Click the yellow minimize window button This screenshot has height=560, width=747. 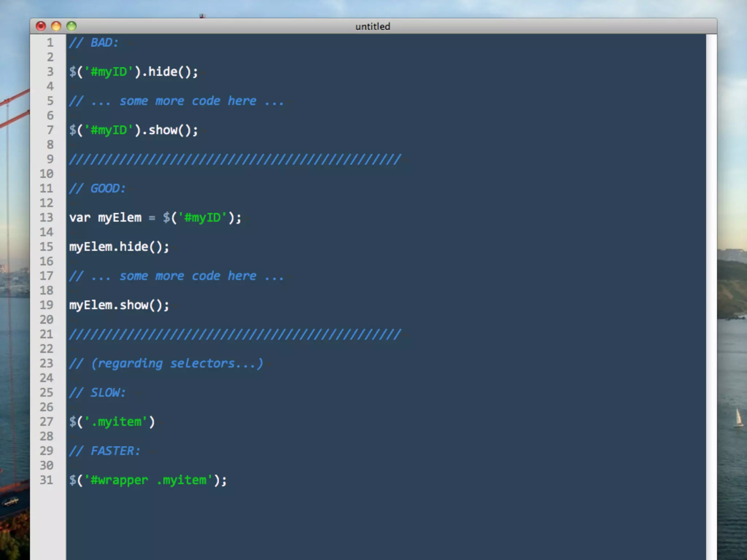pyautogui.click(x=56, y=26)
